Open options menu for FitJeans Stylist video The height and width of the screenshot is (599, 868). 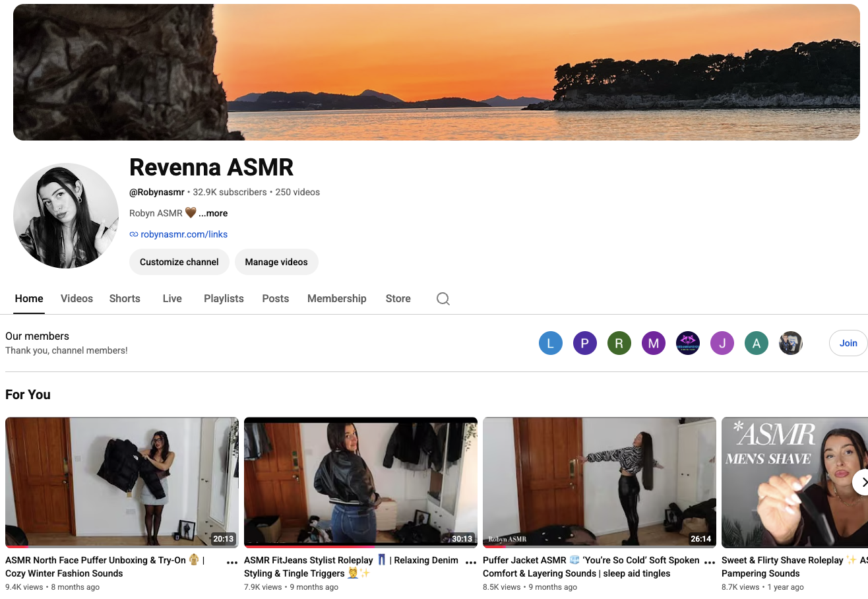click(x=471, y=563)
